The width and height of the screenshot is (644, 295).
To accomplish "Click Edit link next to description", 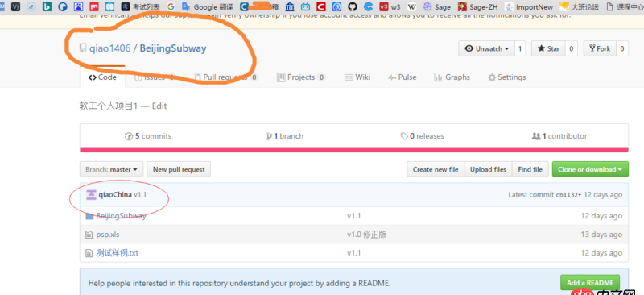I will coord(159,106).
